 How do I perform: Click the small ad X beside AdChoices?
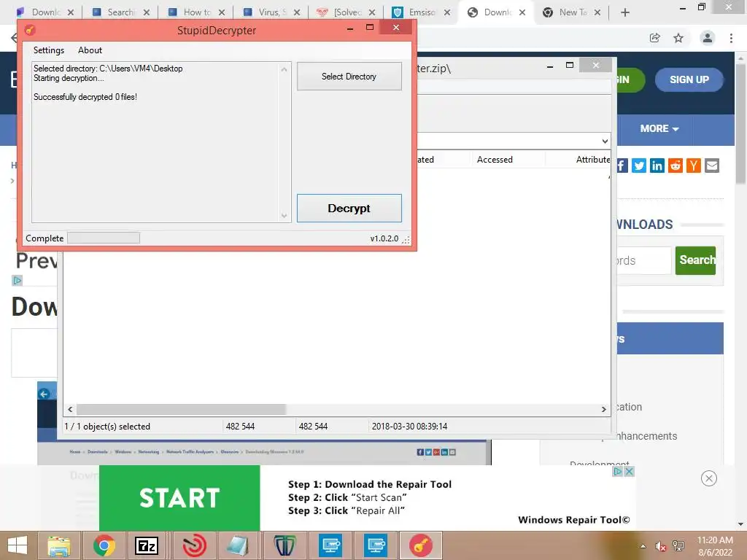629,472
